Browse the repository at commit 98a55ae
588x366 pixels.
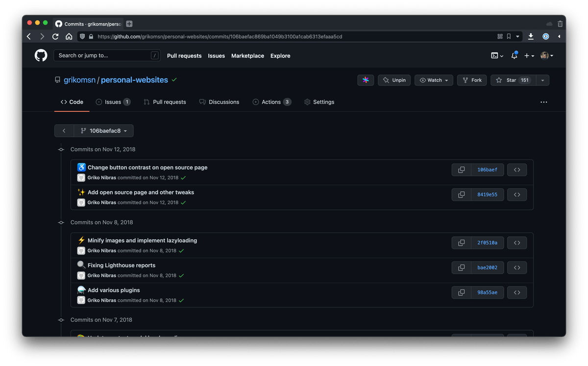pyautogui.click(x=517, y=292)
